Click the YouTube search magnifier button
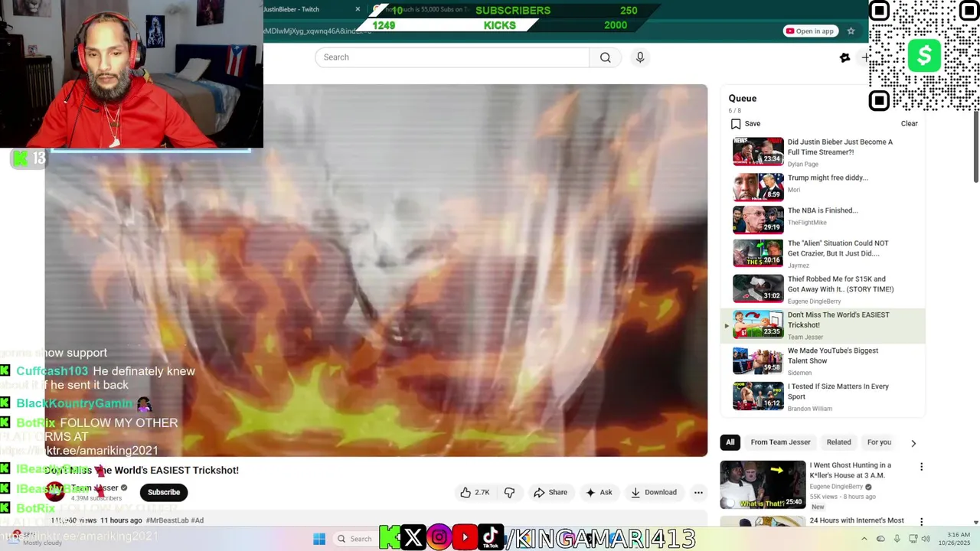 point(605,57)
